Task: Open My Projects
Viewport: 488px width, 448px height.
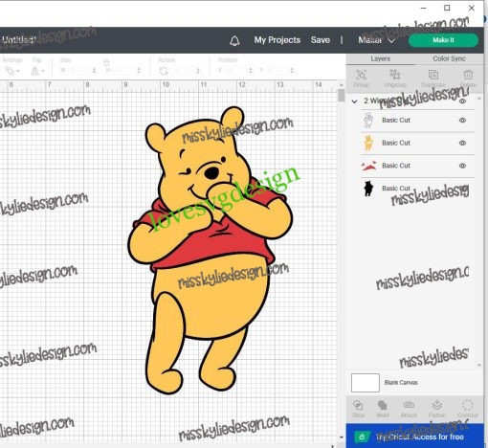Action: click(277, 40)
